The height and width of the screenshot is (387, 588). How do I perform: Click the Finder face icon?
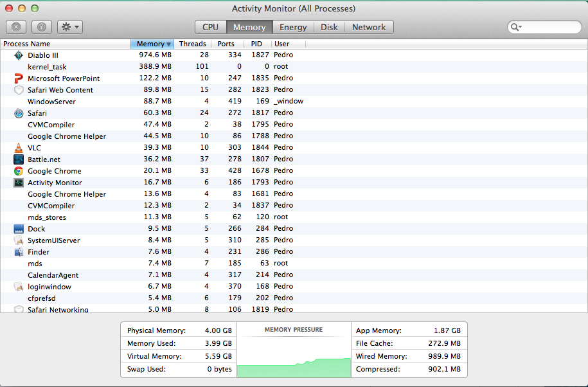tap(19, 252)
